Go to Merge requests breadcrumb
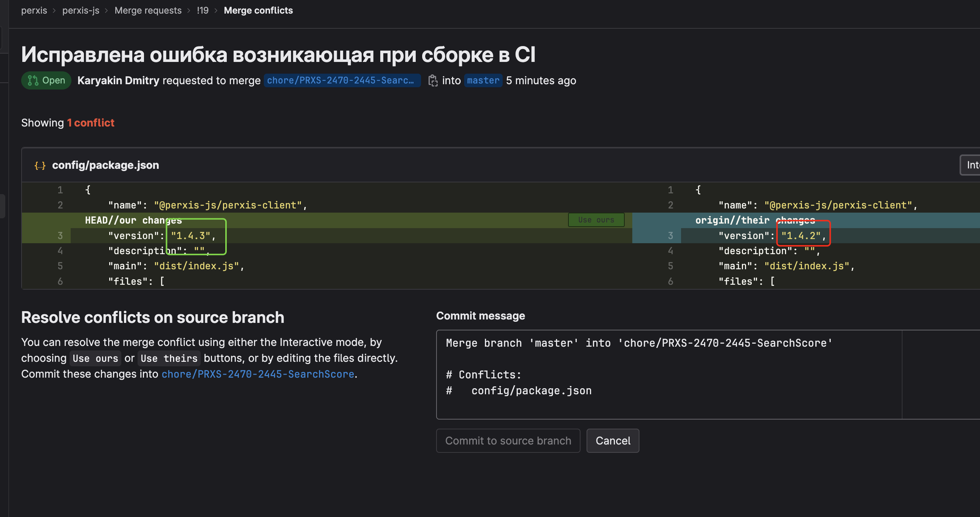 [x=148, y=10]
